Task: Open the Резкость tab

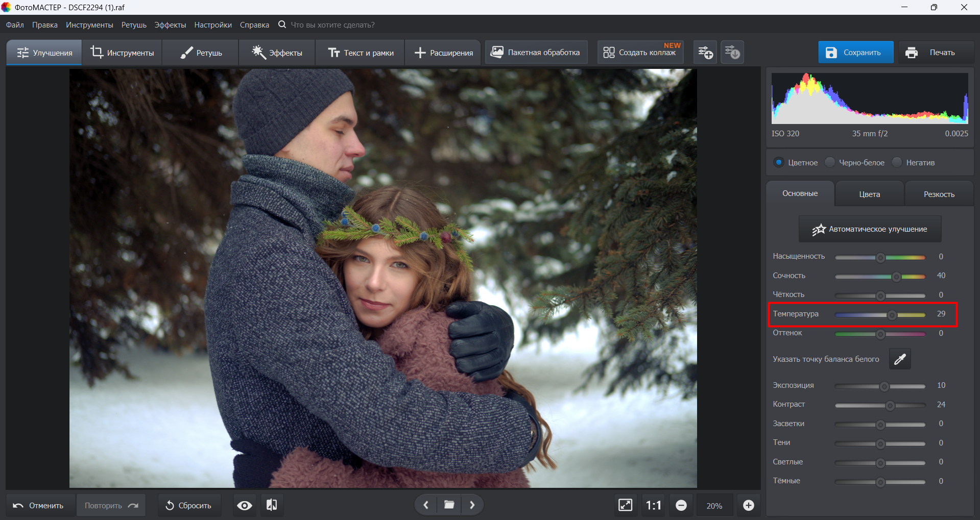Action: click(939, 194)
